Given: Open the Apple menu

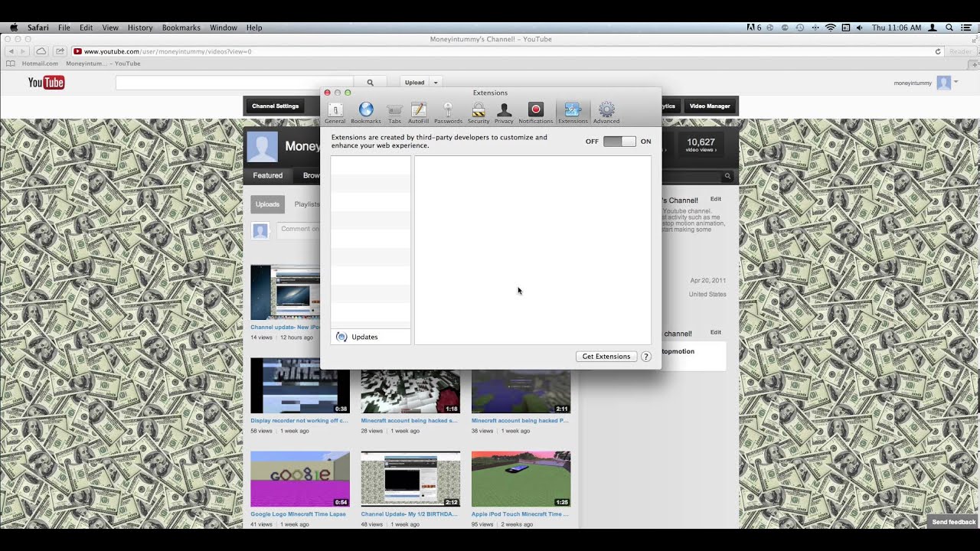Looking at the screenshot, I should click(14, 28).
